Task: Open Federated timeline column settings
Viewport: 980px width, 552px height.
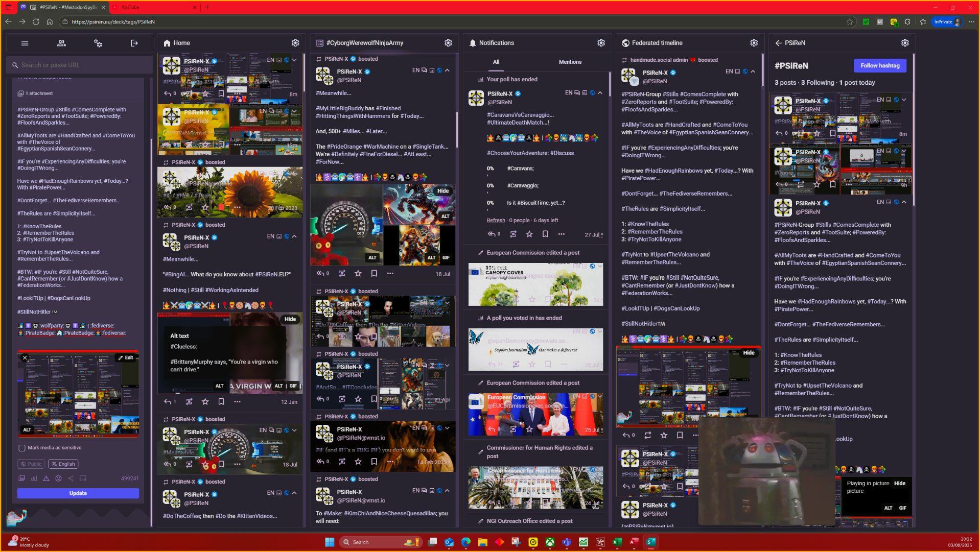Action: pos(754,43)
